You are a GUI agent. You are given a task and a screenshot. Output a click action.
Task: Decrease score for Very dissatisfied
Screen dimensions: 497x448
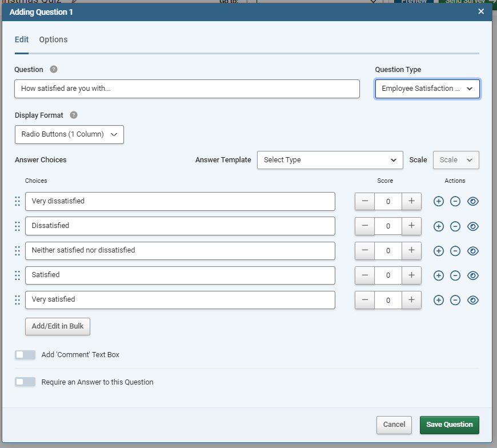click(x=365, y=201)
